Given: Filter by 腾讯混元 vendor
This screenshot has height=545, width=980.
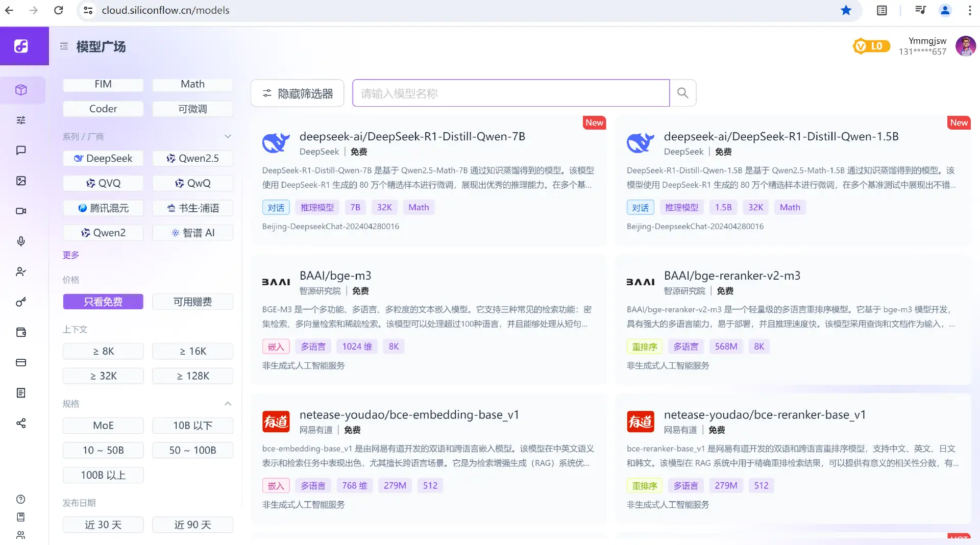Looking at the screenshot, I should click(x=103, y=208).
